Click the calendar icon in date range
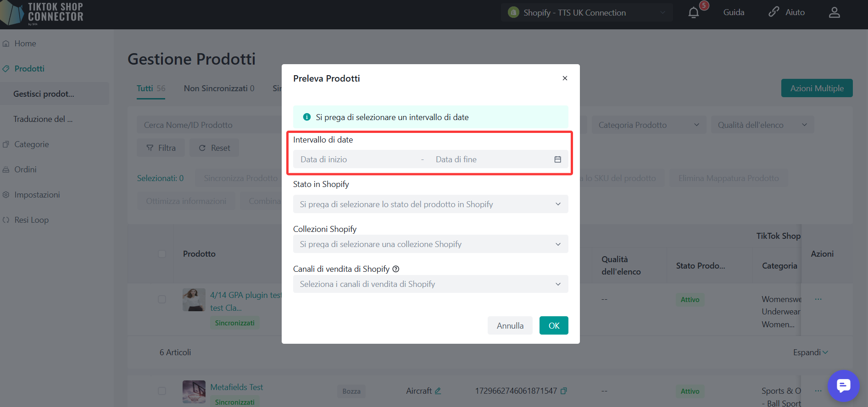 click(x=557, y=159)
